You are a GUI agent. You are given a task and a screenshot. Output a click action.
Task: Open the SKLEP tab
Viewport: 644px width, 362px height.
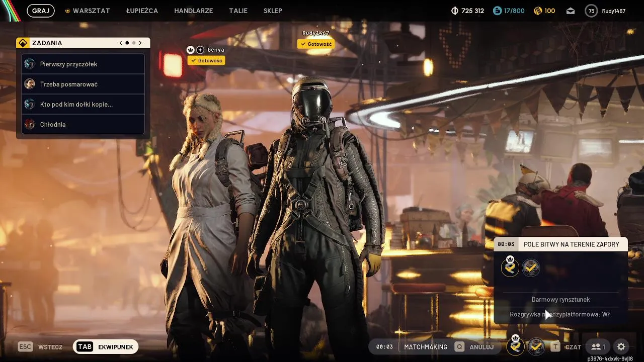tap(273, 11)
